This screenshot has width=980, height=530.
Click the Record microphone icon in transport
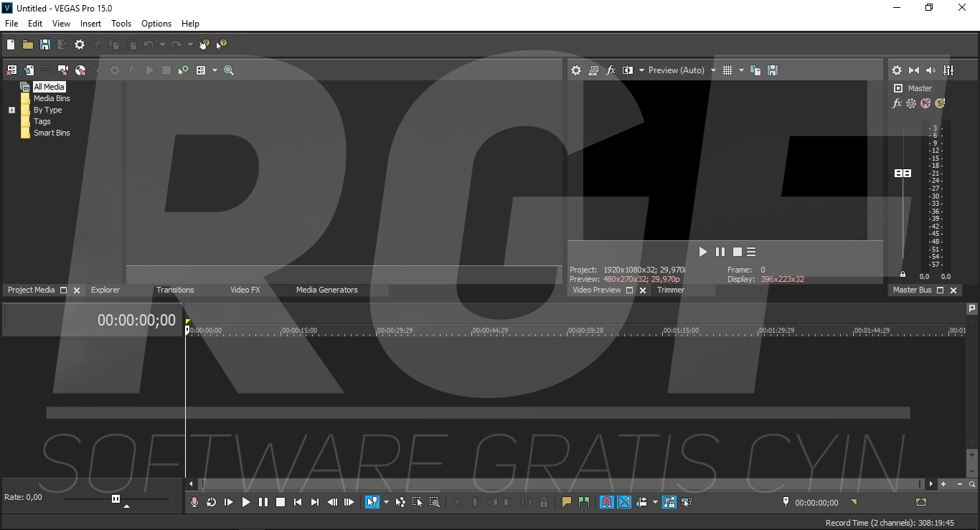tap(194, 502)
